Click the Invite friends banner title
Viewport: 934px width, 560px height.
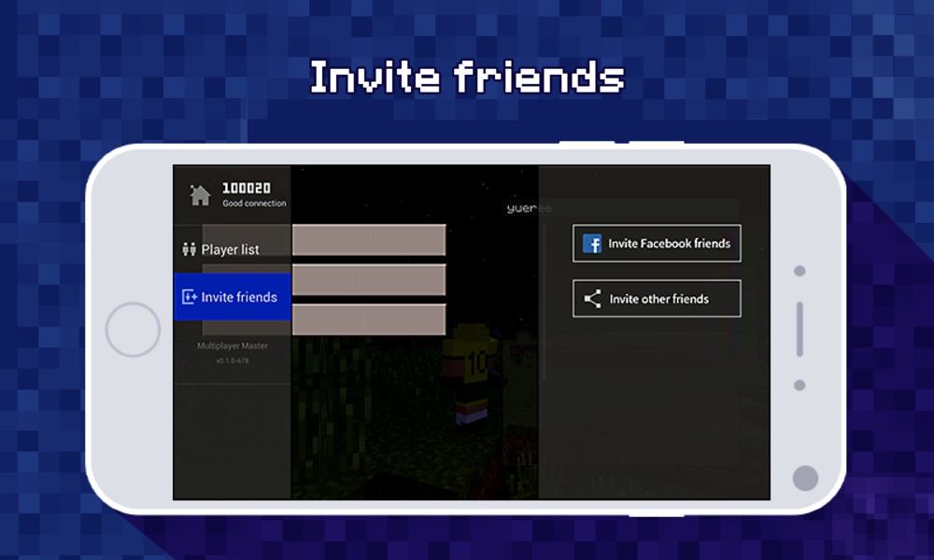(x=467, y=77)
